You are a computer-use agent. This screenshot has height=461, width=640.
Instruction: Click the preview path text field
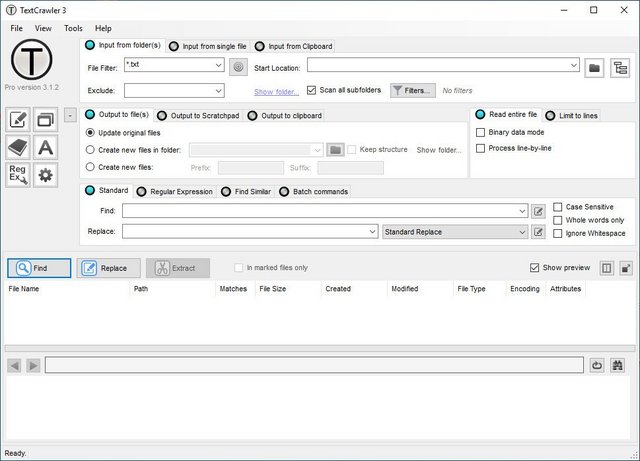click(314, 365)
